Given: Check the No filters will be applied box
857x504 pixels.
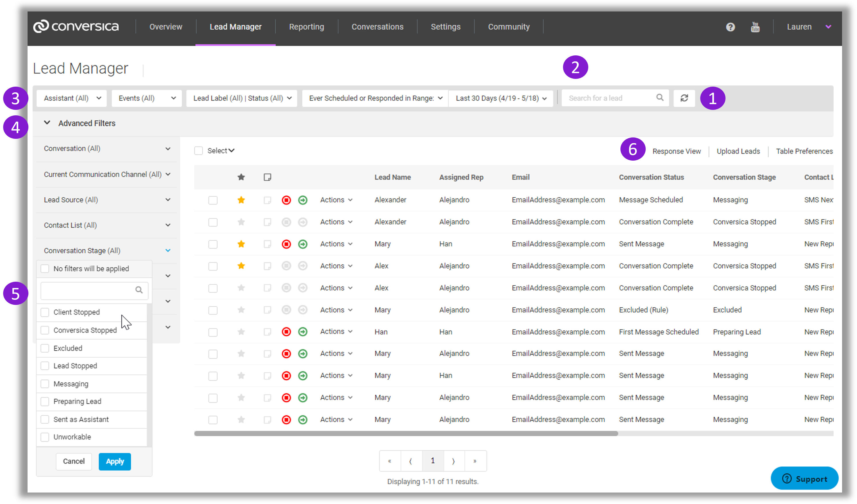Looking at the screenshot, I should pos(45,268).
